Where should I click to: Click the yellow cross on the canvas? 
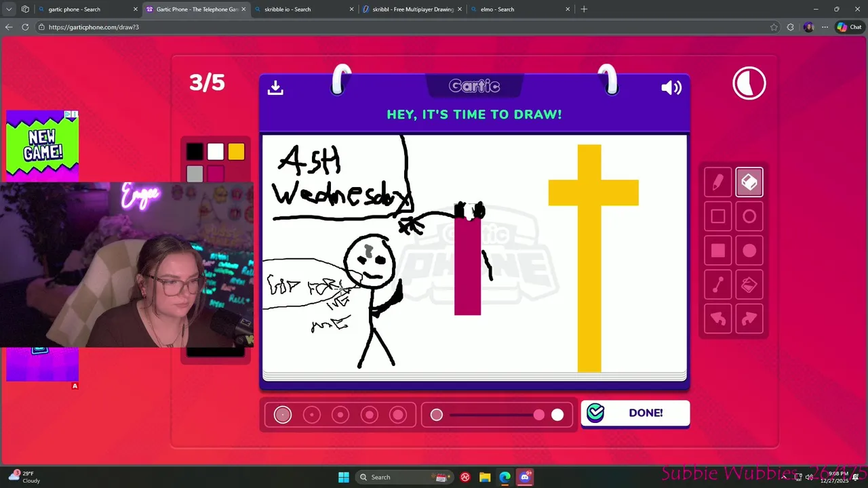(x=593, y=258)
